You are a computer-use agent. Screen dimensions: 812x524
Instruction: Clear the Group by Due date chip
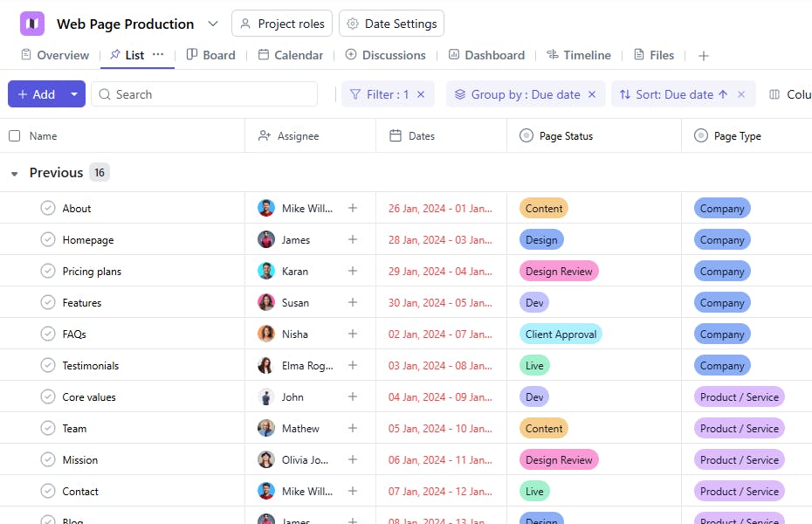pyautogui.click(x=592, y=94)
